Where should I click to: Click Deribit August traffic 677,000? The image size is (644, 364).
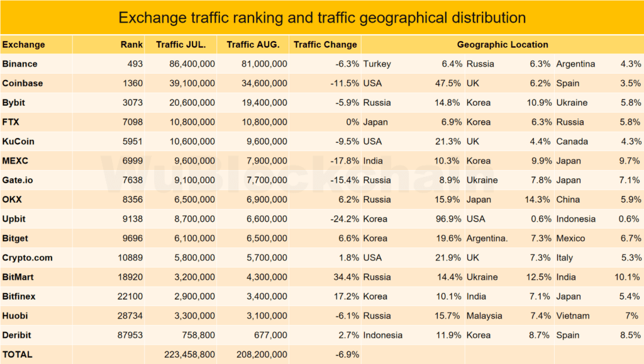270,335
